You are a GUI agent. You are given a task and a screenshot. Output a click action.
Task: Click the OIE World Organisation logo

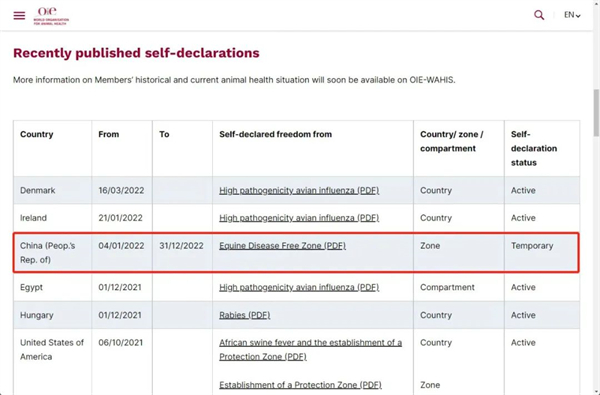coord(51,16)
